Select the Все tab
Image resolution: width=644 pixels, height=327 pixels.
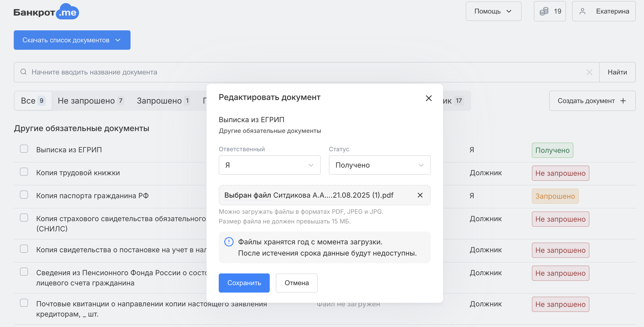coord(33,101)
